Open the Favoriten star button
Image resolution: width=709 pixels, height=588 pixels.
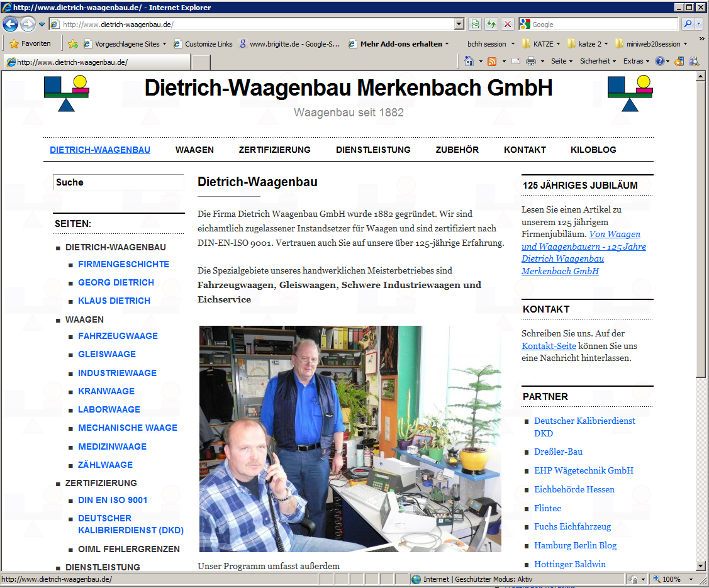pyautogui.click(x=30, y=43)
